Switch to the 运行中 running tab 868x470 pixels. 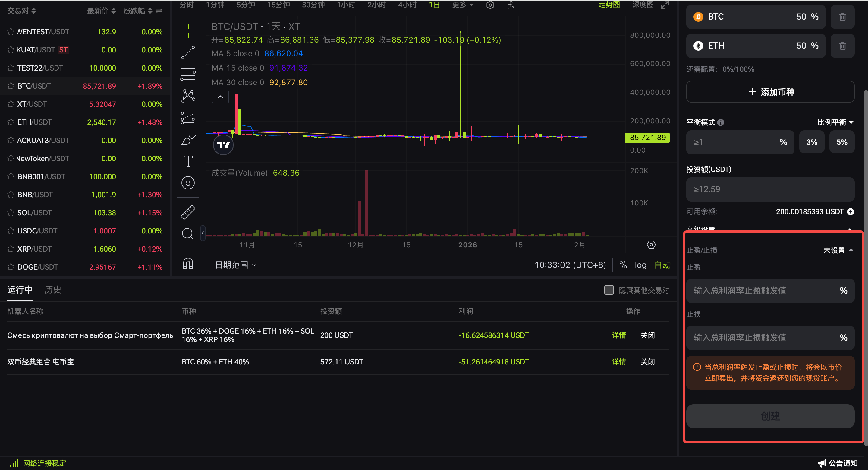(x=20, y=290)
